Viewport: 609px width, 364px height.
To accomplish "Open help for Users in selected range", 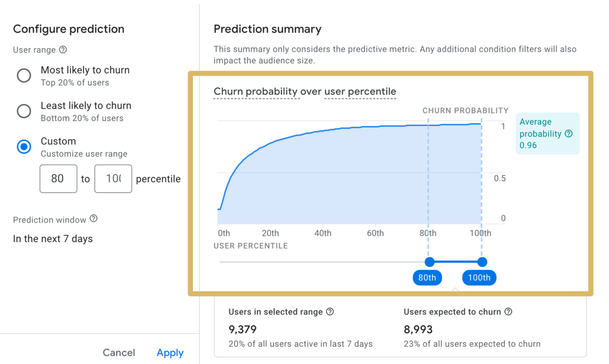I will point(329,312).
